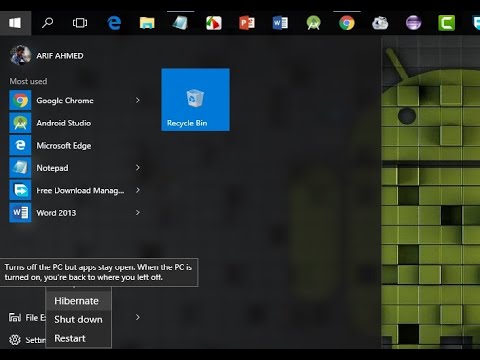Image resolution: width=480 pixels, height=360 pixels.
Task: Open the gray printer-like taskbar icon
Action: 380,23
